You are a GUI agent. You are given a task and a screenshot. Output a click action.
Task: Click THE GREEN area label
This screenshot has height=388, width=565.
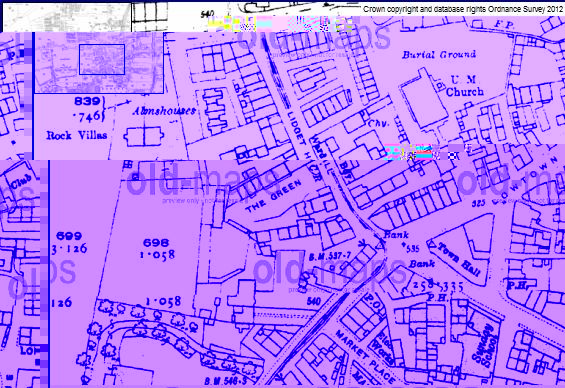click(273, 196)
